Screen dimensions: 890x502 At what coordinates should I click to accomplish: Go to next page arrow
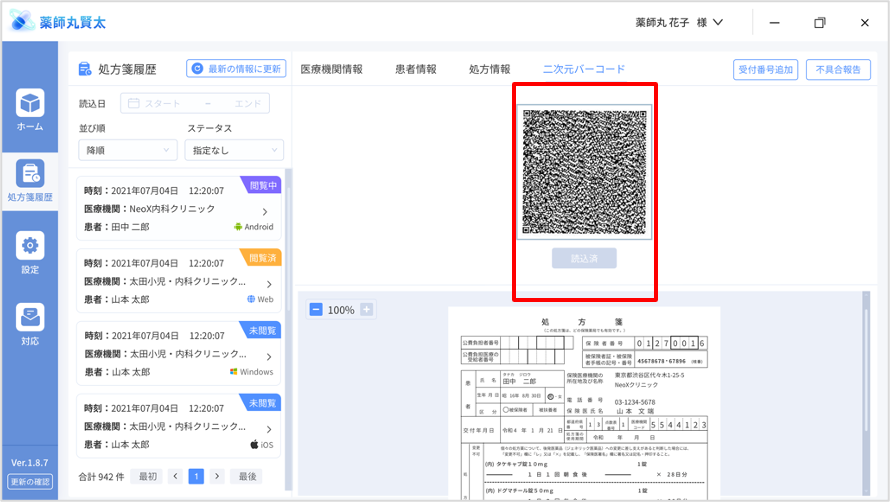point(217,476)
